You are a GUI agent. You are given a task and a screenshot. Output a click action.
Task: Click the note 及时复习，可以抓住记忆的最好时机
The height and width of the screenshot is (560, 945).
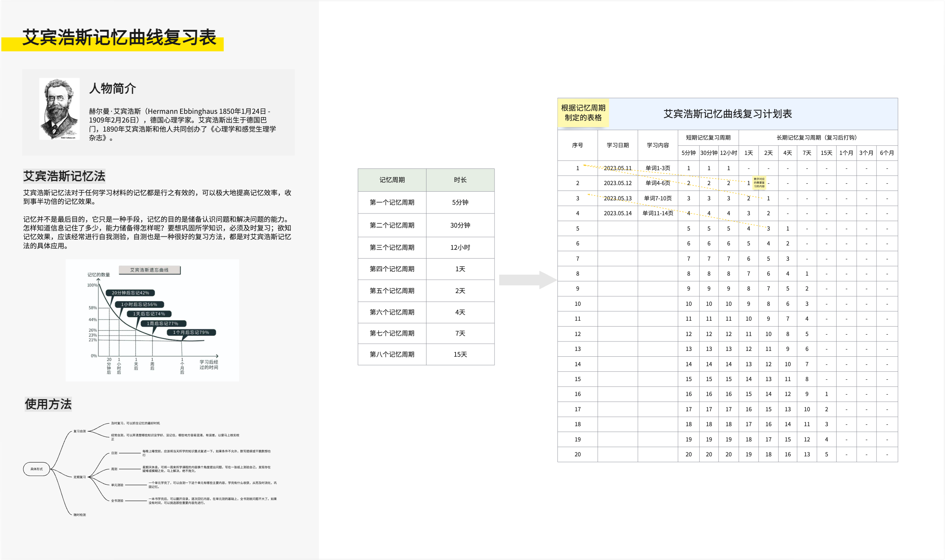click(135, 423)
